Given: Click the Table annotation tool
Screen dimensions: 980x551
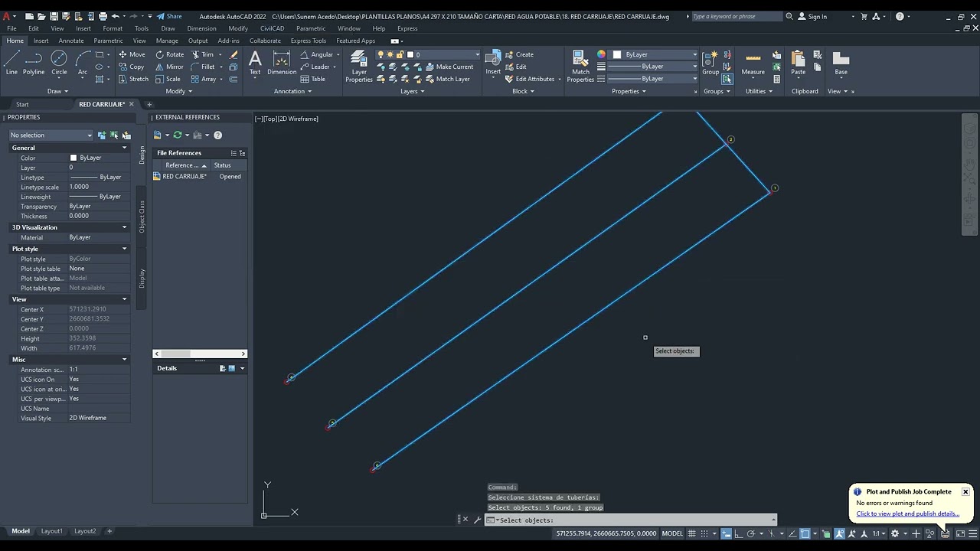Looking at the screenshot, I should (313, 79).
